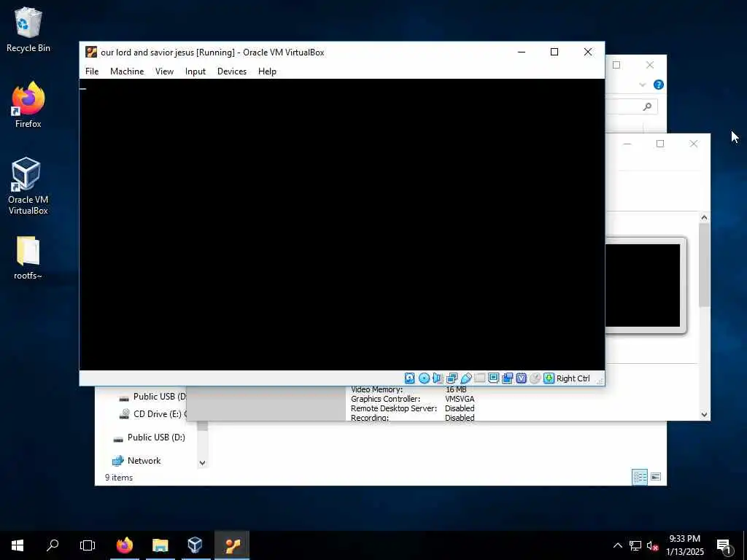Click the optical drive status icon
This screenshot has height=560, width=747.
424,378
